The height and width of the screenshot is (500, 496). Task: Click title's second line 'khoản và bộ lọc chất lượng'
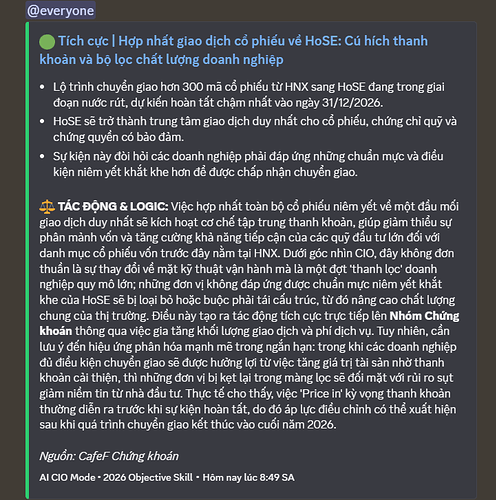[x=161, y=60]
